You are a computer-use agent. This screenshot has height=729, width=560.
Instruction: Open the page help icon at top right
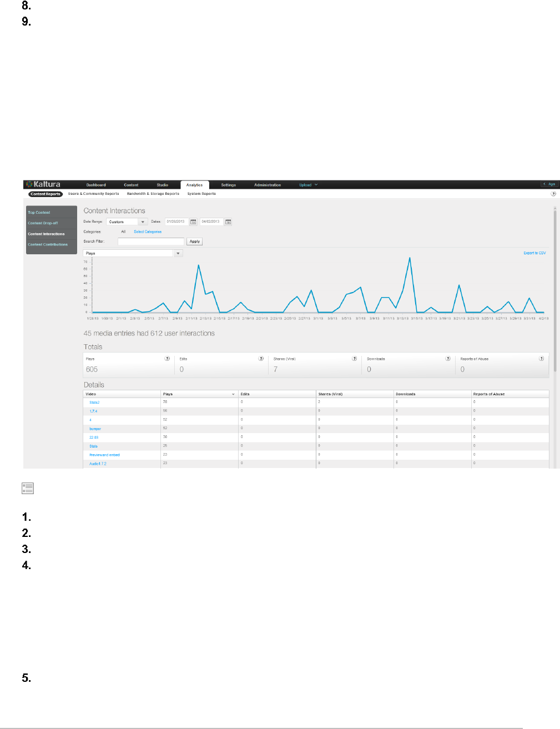point(553,194)
